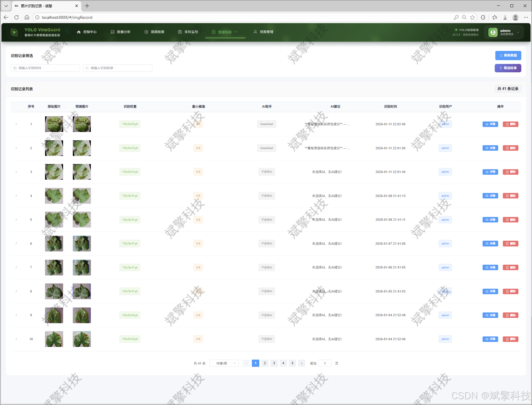Delete record in row 5
This screenshot has width=532, height=405.
tap(510, 220)
